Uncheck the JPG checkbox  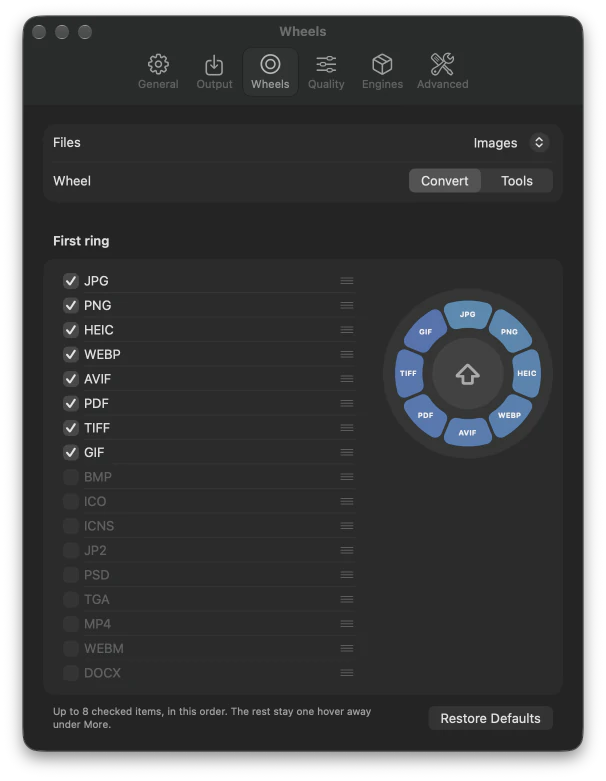71,281
